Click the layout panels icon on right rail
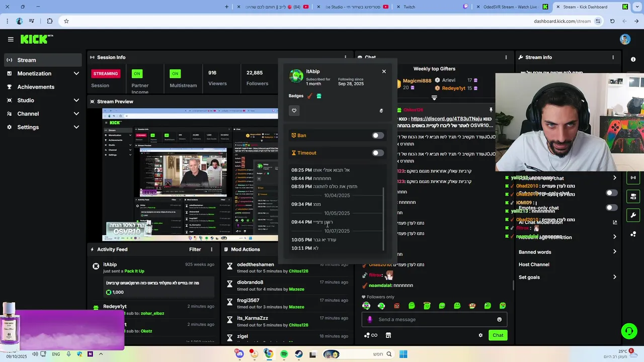Screen dimensions: 644x362 pyautogui.click(x=633, y=197)
